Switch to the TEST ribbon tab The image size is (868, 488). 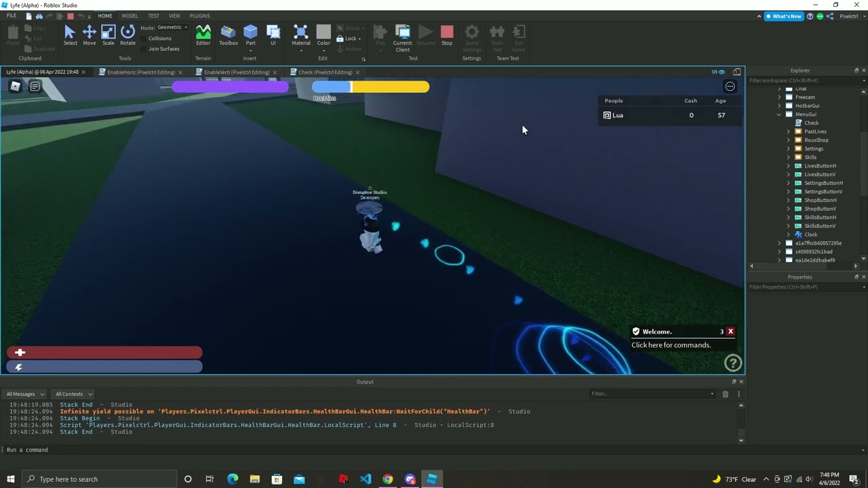154,16
